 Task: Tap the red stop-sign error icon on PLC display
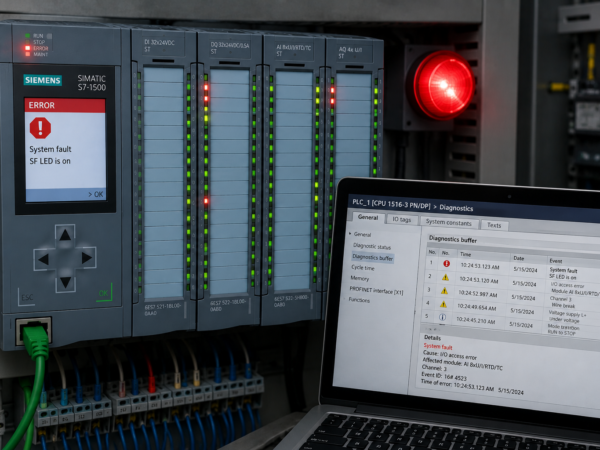[40, 128]
